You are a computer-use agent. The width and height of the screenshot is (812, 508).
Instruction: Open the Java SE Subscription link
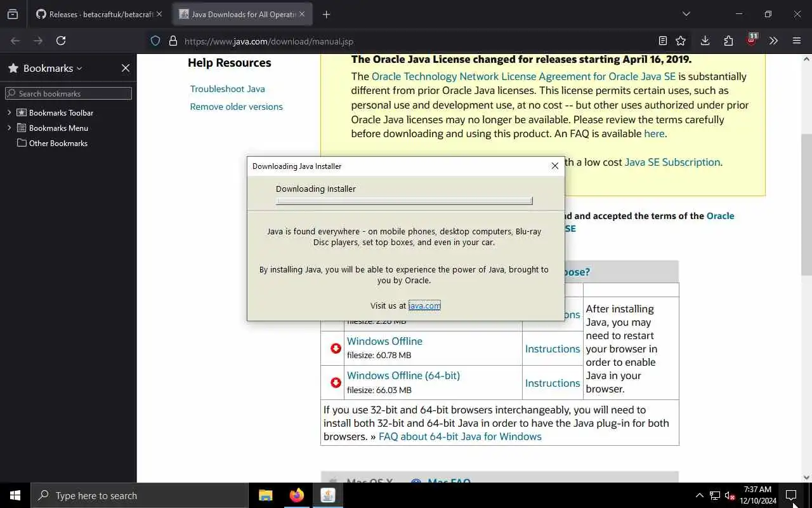tap(672, 162)
